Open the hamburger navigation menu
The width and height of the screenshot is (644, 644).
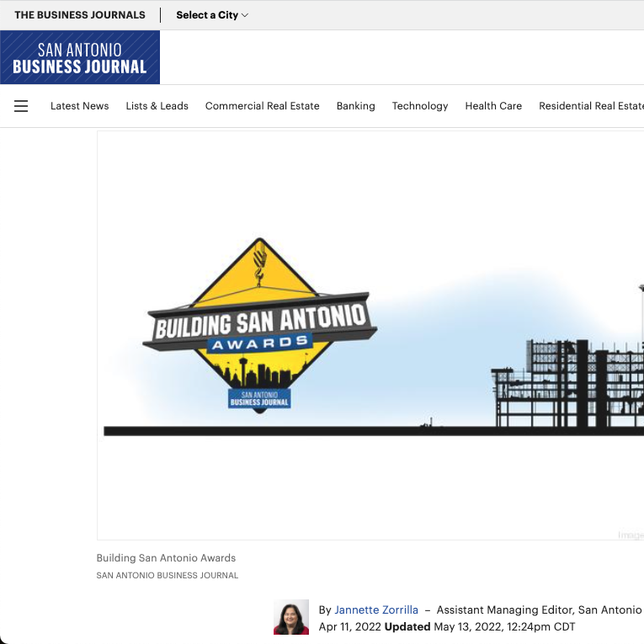point(21,106)
